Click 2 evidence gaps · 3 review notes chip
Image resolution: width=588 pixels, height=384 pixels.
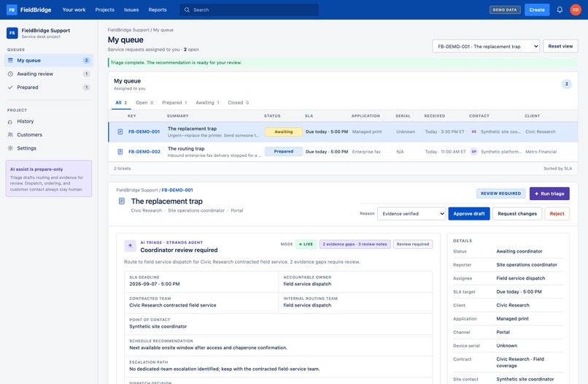click(355, 244)
